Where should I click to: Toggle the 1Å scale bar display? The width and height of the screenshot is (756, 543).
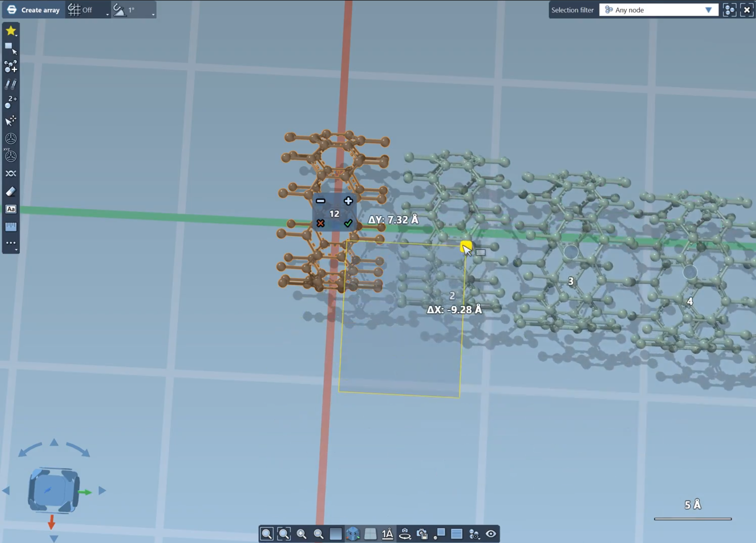click(x=387, y=534)
